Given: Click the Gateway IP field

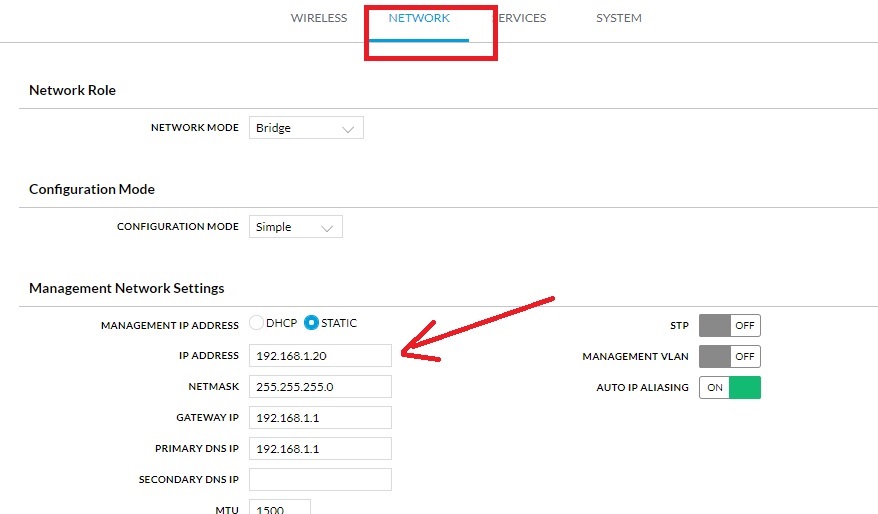Looking at the screenshot, I should (320, 417).
